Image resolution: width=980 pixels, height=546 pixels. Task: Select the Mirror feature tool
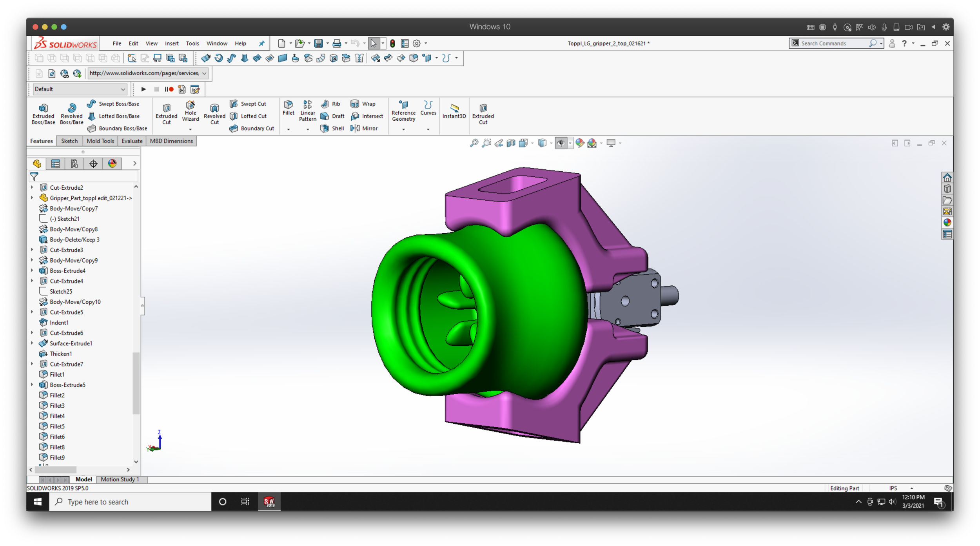[364, 129]
